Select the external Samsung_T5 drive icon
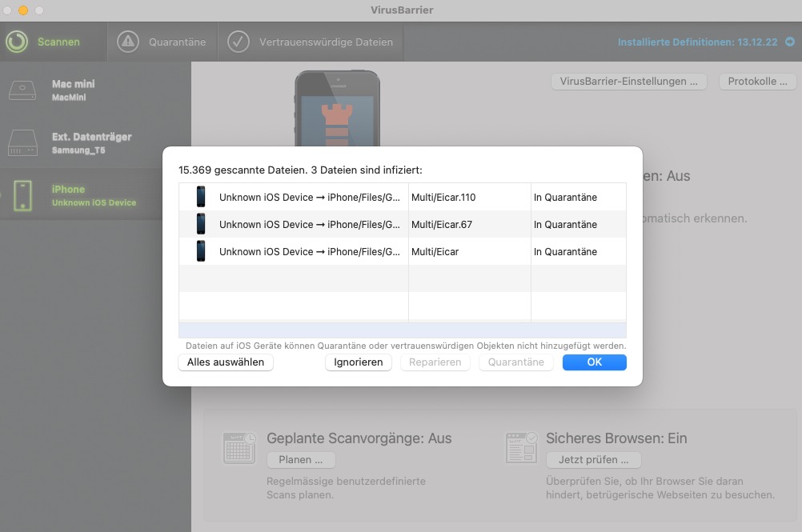The height and width of the screenshot is (532, 802). tap(22, 142)
